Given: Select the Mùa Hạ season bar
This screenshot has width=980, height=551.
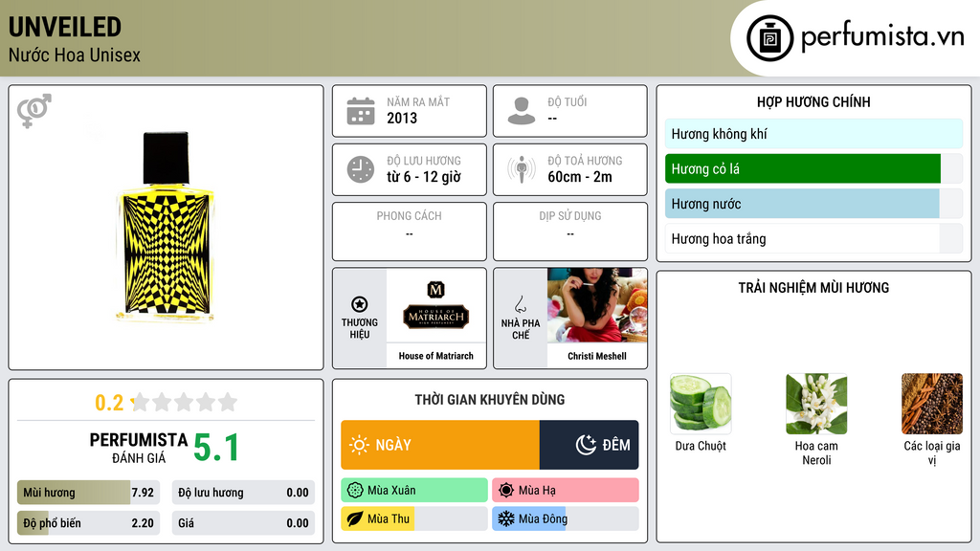Looking at the screenshot, I should point(566,491).
